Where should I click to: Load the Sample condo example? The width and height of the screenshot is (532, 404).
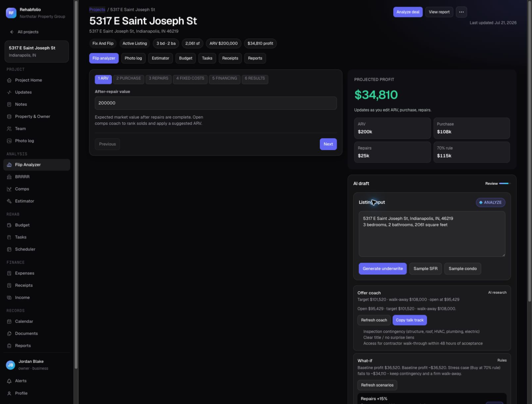tap(463, 269)
